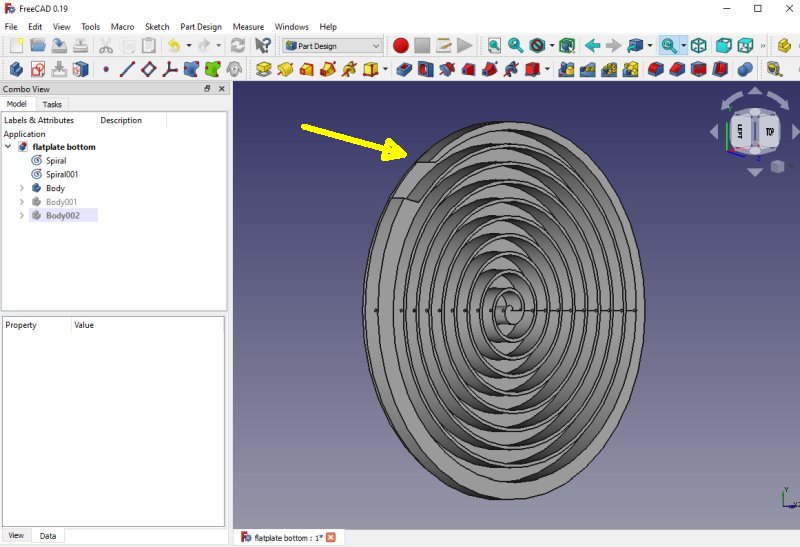Viewport: 800px width, 547px height.
Task: Open a file with the folder icon
Action: (x=38, y=46)
